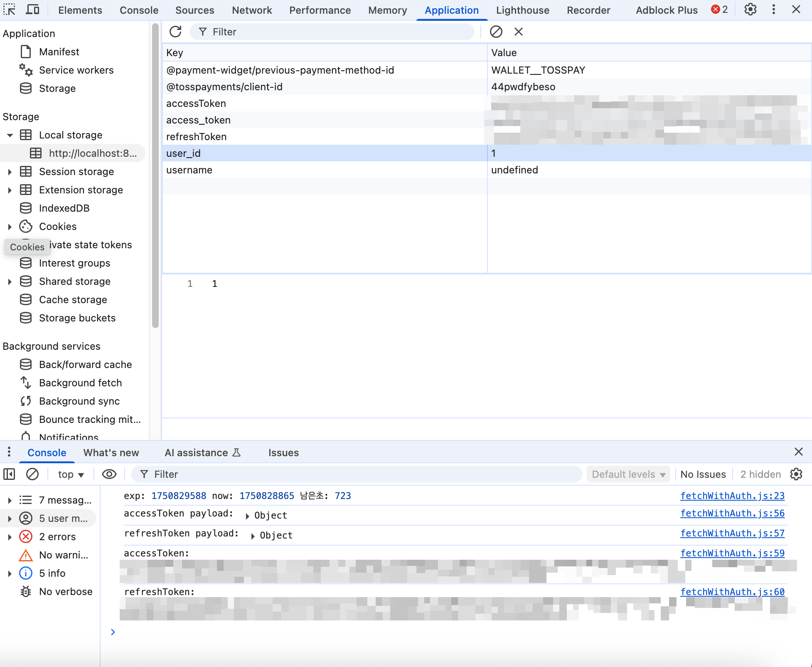Expand the Session storage tree
This screenshot has width=812, height=667.
coord(10,171)
